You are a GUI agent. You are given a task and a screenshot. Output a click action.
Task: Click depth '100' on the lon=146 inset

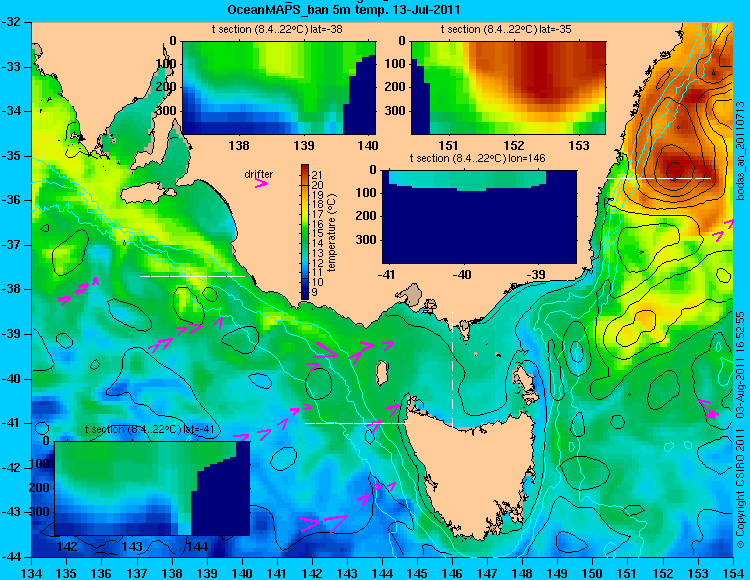click(366, 192)
